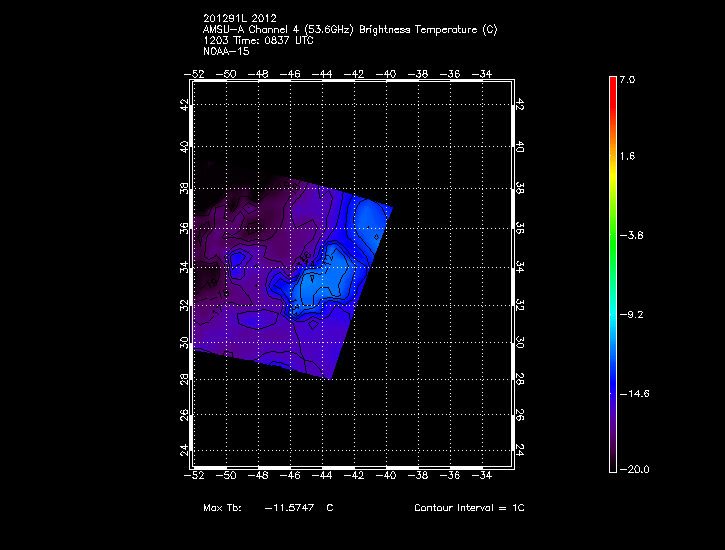
Task: Click the light-blue warm core at map center
Action: click(318, 285)
